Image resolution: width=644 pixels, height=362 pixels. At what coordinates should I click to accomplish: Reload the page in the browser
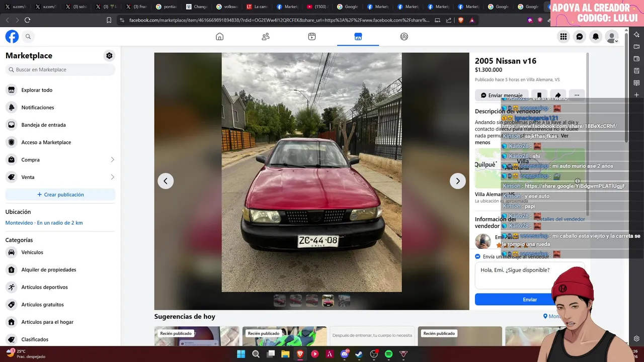click(27, 20)
